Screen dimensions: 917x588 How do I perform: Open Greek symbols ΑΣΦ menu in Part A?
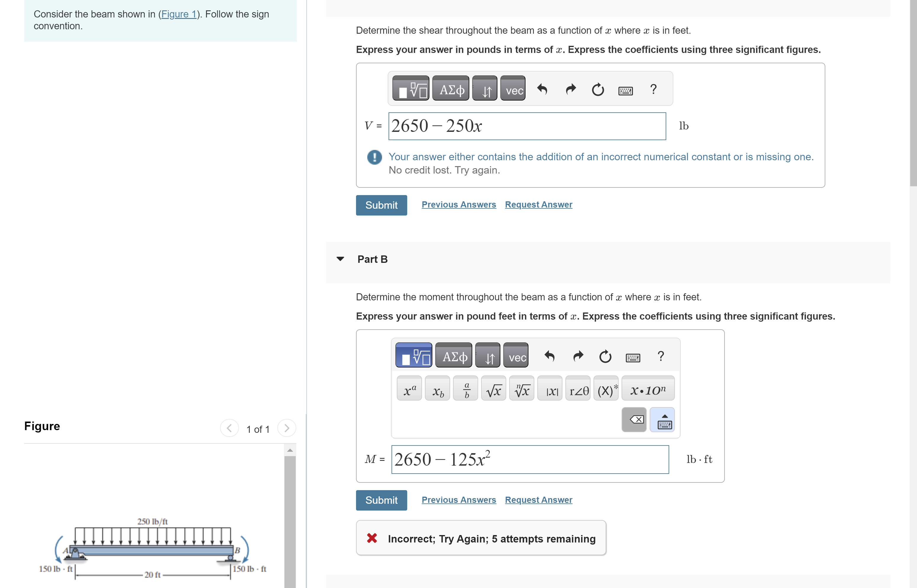451,89
